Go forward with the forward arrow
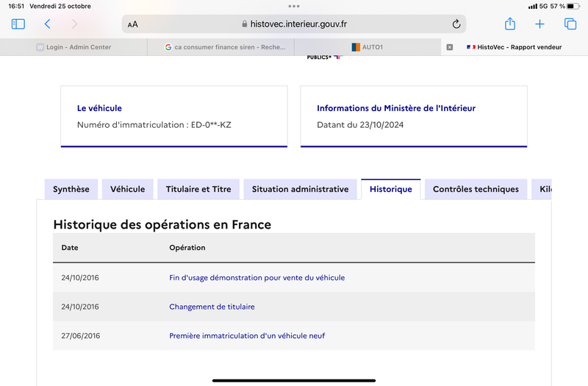The width and height of the screenshot is (588, 386). pos(75,24)
